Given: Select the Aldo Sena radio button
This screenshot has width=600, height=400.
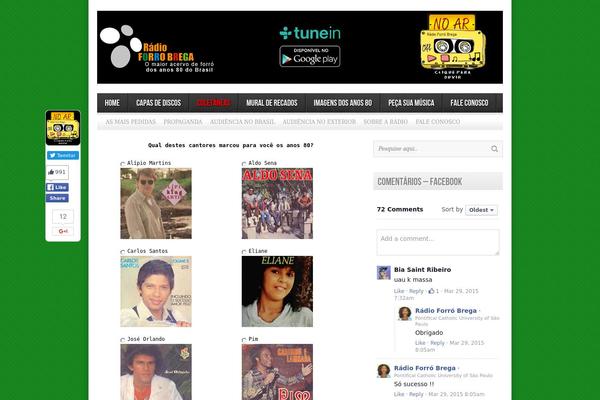Looking at the screenshot, I should pyautogui.click(x=244, y=164).
